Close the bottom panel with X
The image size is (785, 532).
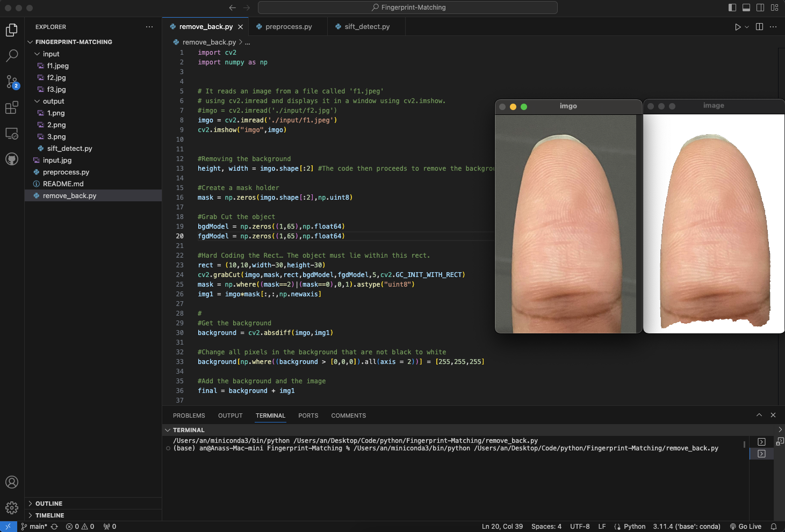[773, 415]
